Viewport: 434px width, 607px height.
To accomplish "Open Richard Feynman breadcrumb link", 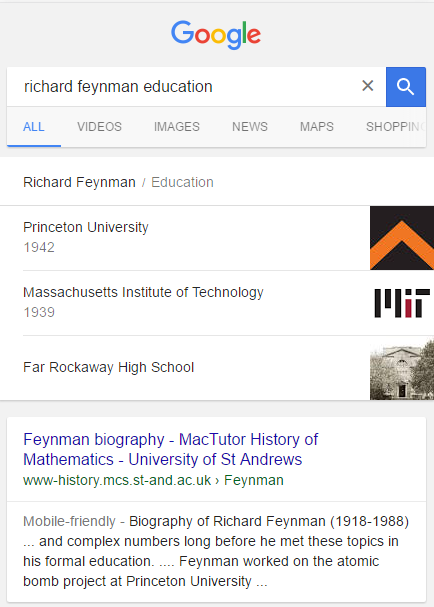I will tap(79, 182).
